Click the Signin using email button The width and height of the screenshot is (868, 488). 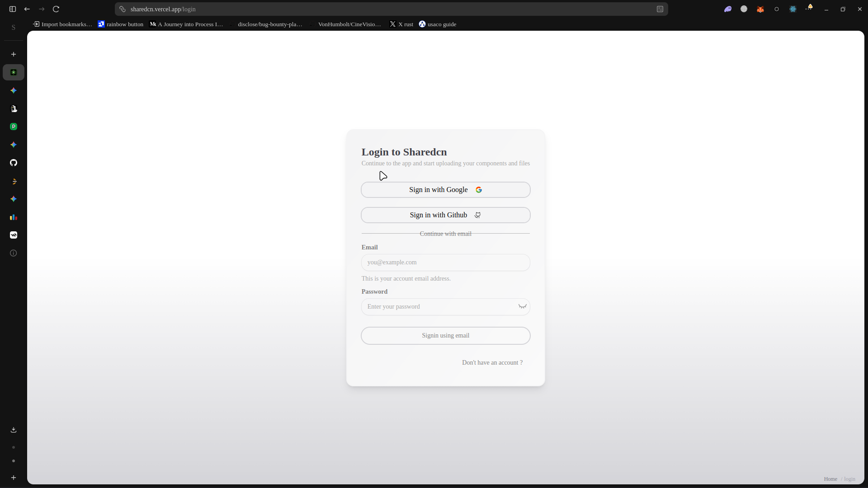[x=445, y=335]
